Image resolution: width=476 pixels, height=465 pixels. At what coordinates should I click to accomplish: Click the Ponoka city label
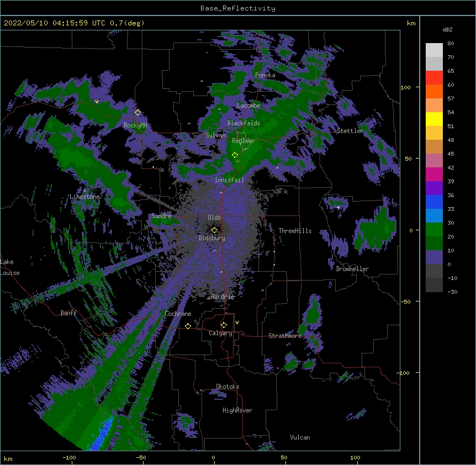coord(265,75)
